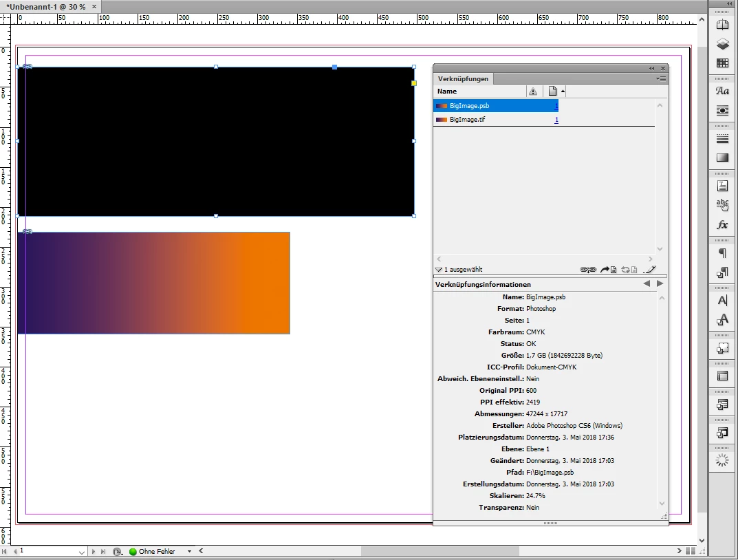
Task: Click the 'Name' column header
Action: click(447, 91)
